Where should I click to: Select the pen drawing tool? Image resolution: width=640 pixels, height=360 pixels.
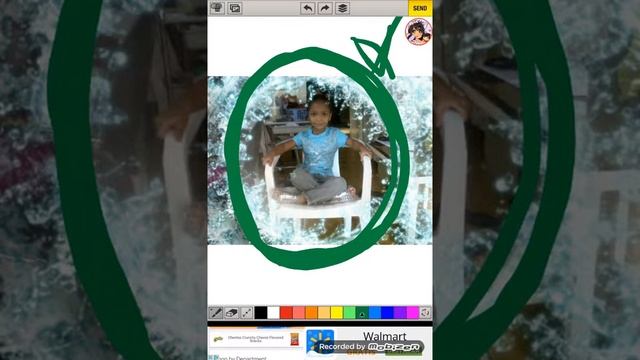[216, 313]
